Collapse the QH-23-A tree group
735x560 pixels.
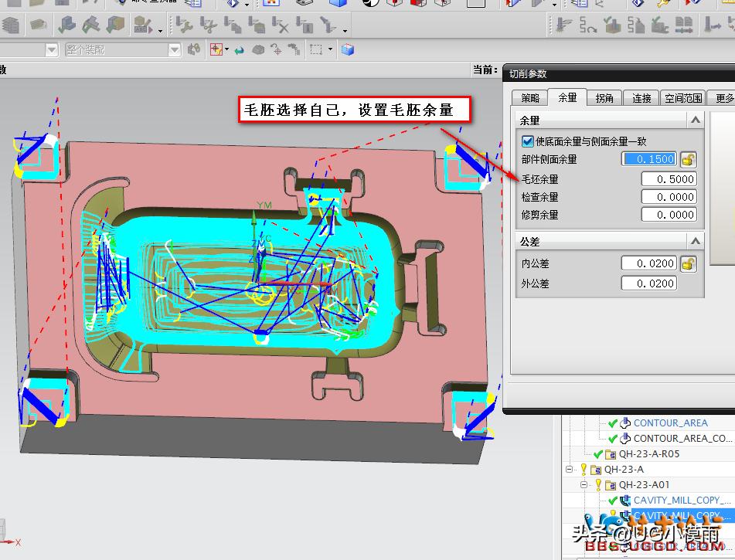click(x=570, y=469)
